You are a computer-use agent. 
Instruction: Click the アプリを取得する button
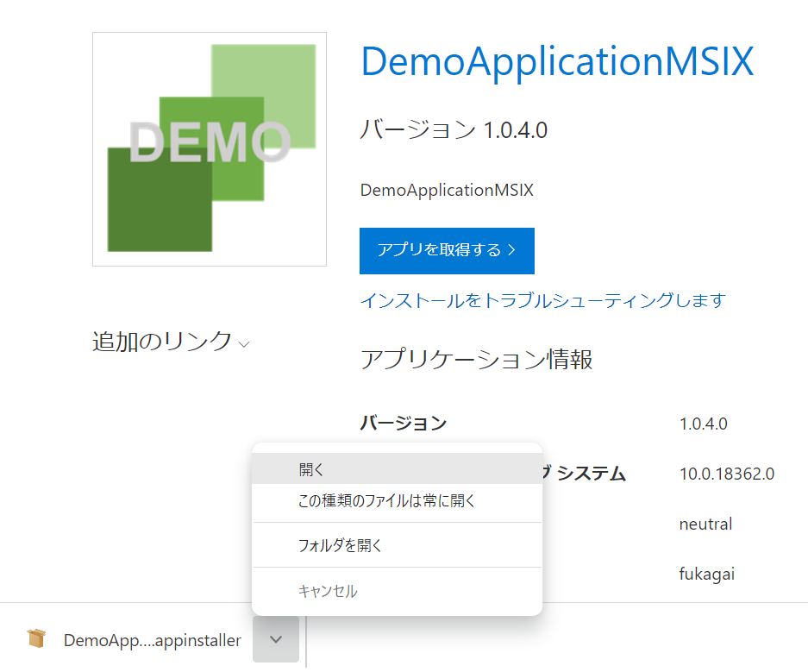coord(447,250)
